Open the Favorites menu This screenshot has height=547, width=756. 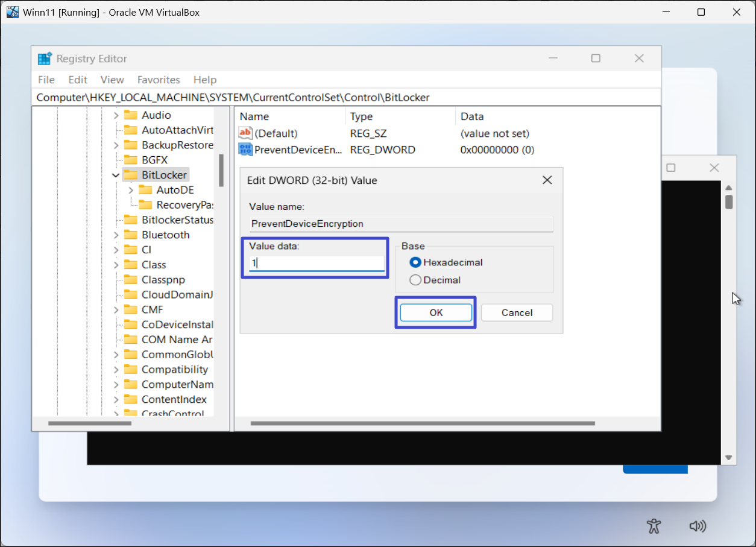pos(159,80)
